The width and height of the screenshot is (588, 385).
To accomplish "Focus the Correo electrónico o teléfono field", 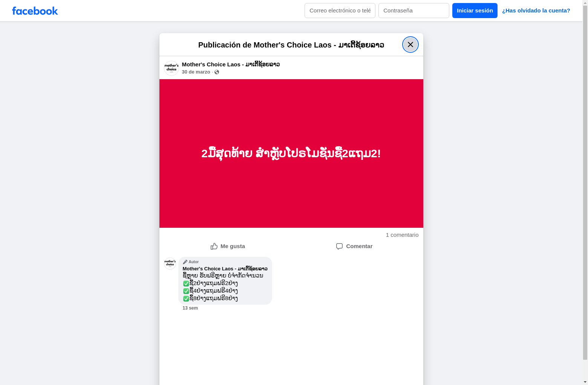I will coord(340,11).
